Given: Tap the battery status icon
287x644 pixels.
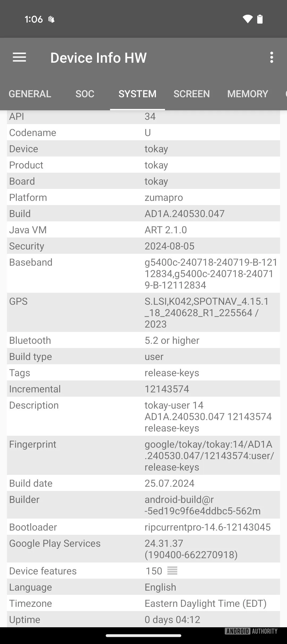Looking at the screenshot, I should coord(260,19).
